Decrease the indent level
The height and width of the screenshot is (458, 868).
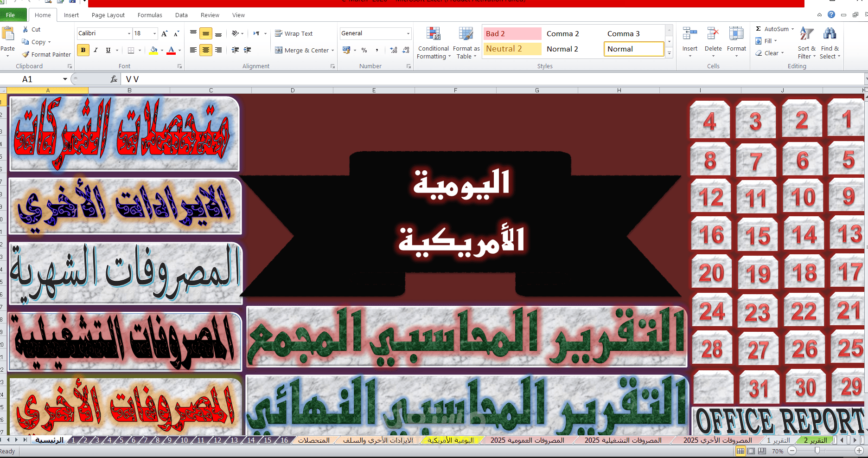[236, 50]
